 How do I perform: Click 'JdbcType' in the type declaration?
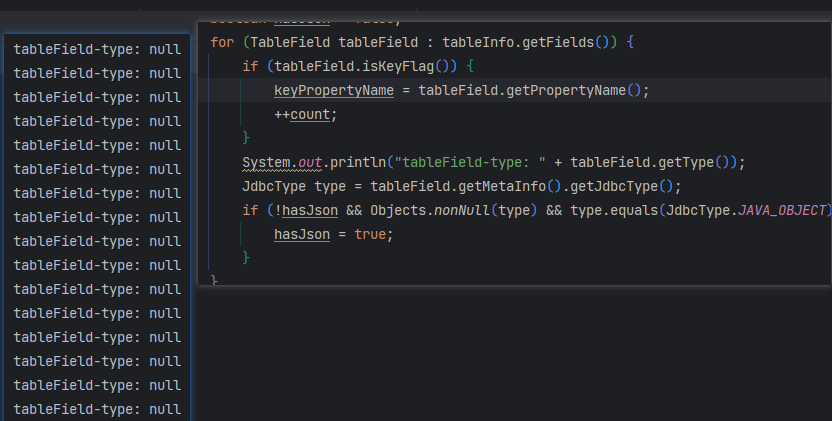pyautogui.click(x=274, y=186)
